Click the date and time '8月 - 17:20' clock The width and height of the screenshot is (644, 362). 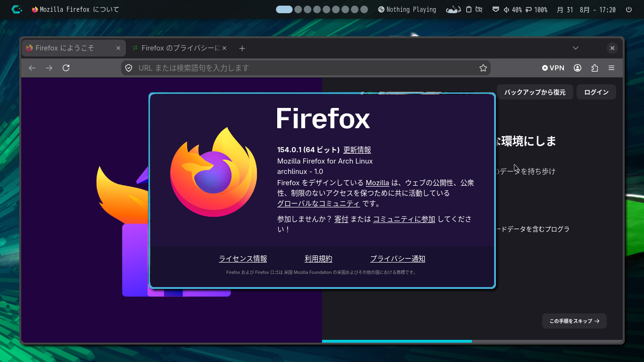[597, 9]
